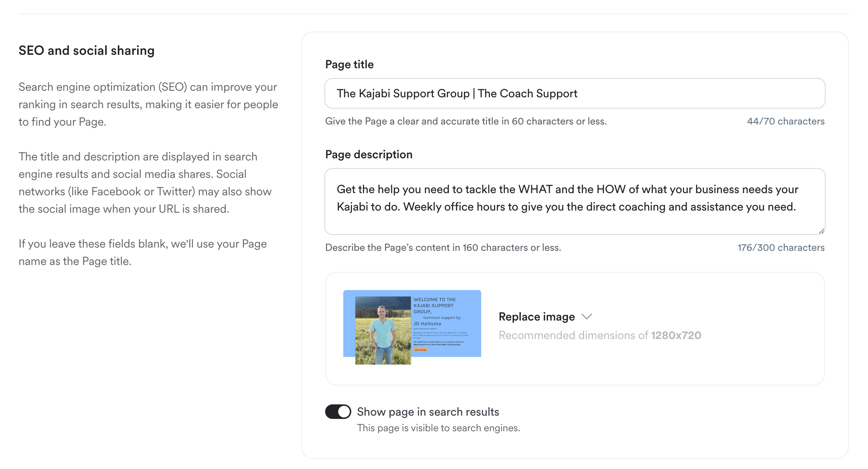Click the "Page title" field label
The image size is (868, 469).
[x=349, y=64]
